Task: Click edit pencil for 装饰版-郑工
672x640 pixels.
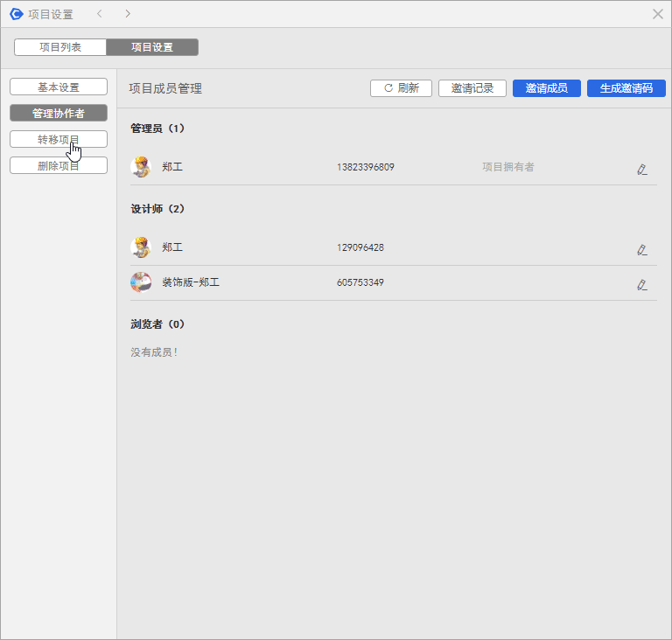Action: click(642, 284)
